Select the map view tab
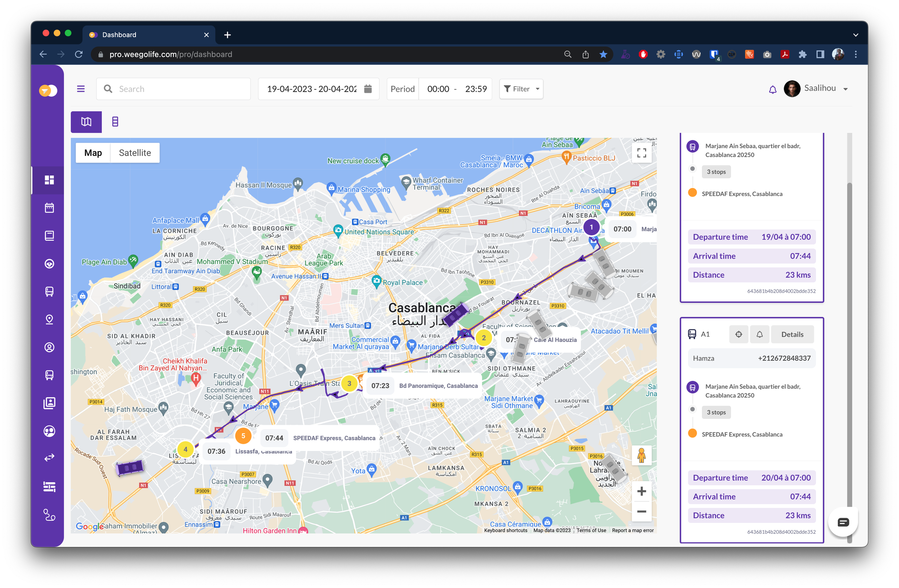The width and height of the screenshot is (899, 588). [86, 122]
